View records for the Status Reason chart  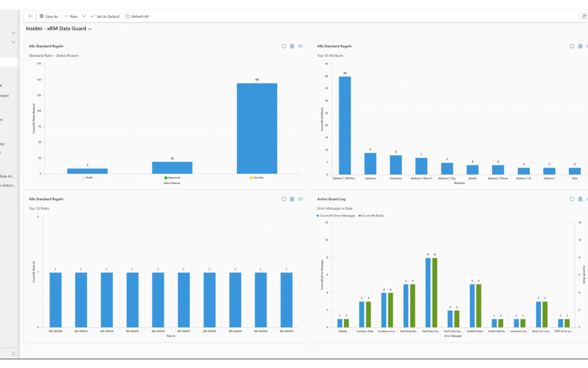[292, 46]
